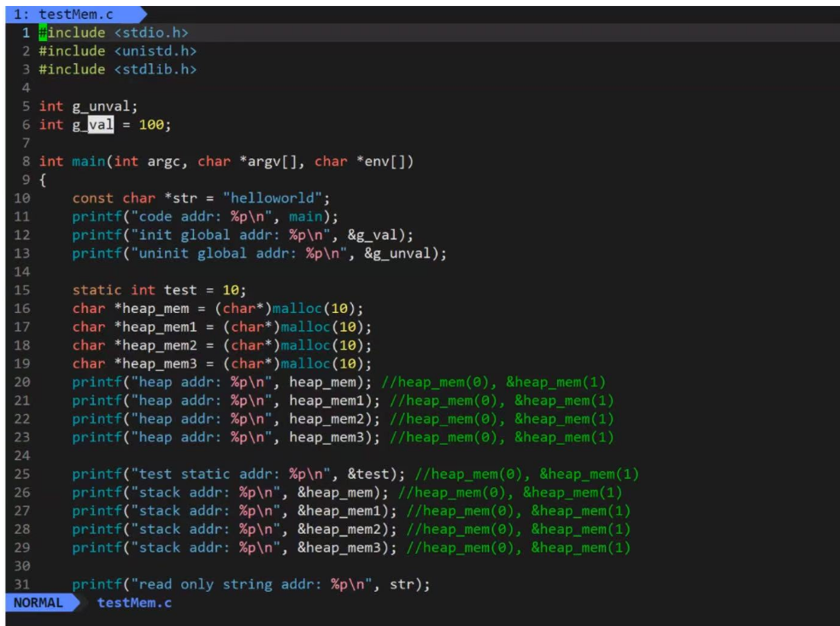This screenshot has height=626, width=840.
Task: Click '<unistd.h>' on line 2
Action: [156, 51]
